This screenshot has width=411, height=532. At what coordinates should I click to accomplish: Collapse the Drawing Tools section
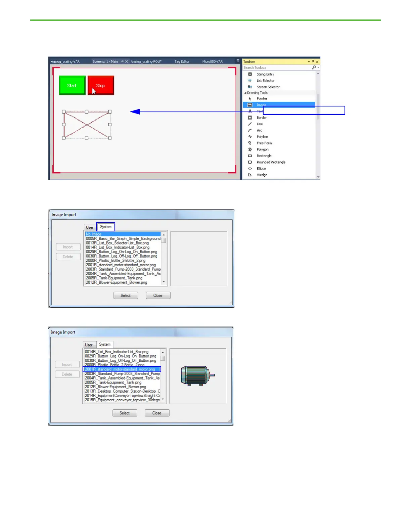[245, 93]
